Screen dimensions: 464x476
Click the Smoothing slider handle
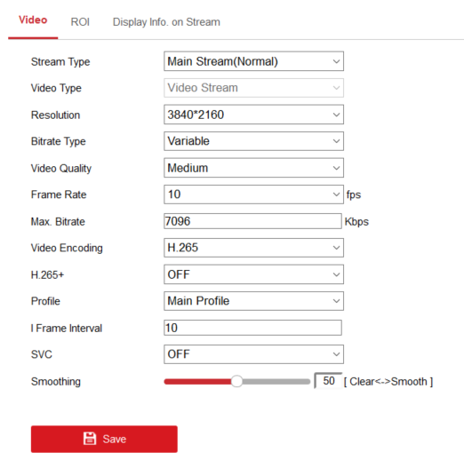point(236,381)
